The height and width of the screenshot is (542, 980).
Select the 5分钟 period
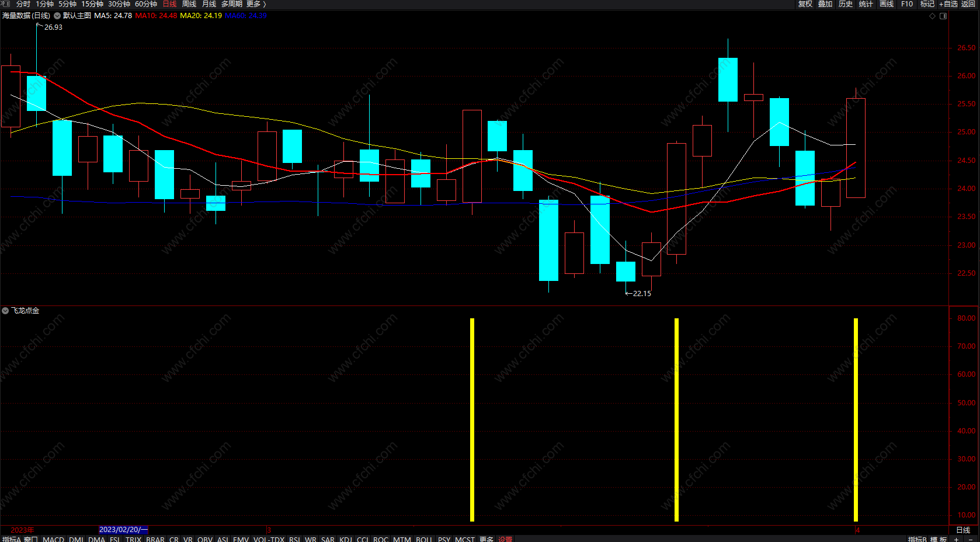click(x=68, y=4)
